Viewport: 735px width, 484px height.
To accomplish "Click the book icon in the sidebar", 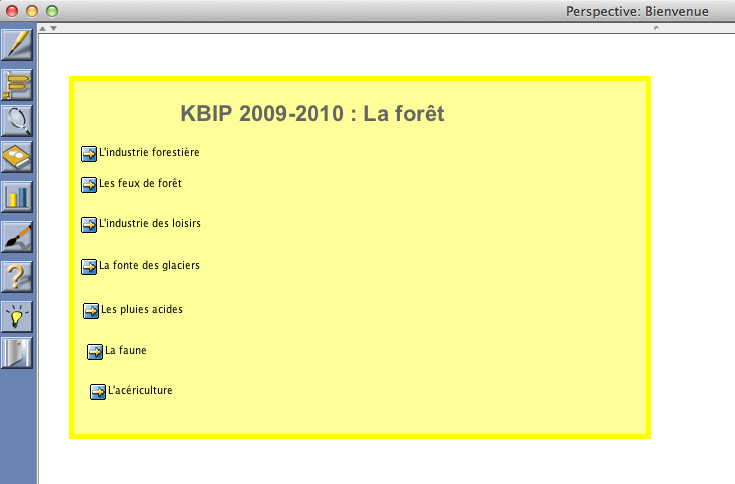I will [18, 157].
